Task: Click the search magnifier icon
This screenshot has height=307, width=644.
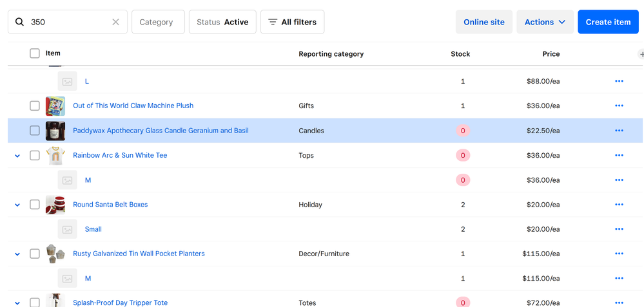Action: point(19,22)
